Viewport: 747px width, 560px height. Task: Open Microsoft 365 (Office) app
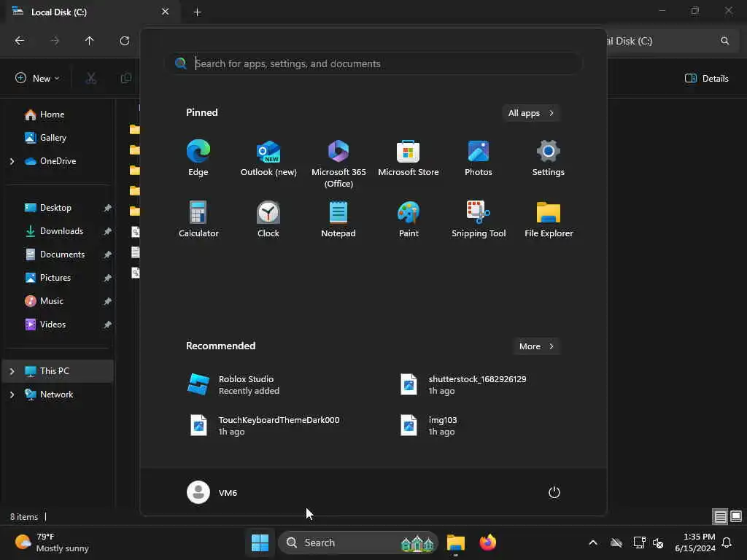coord(338,164)
